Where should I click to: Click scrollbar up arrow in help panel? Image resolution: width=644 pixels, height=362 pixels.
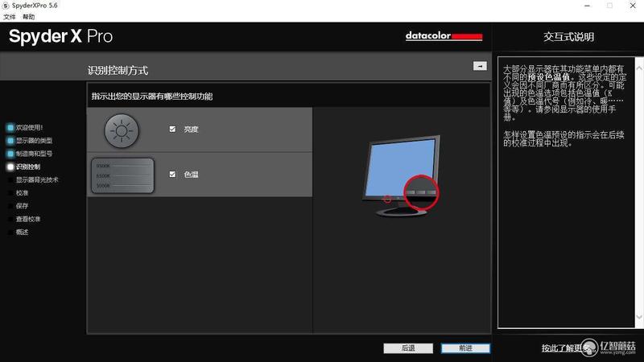point(639,68)
